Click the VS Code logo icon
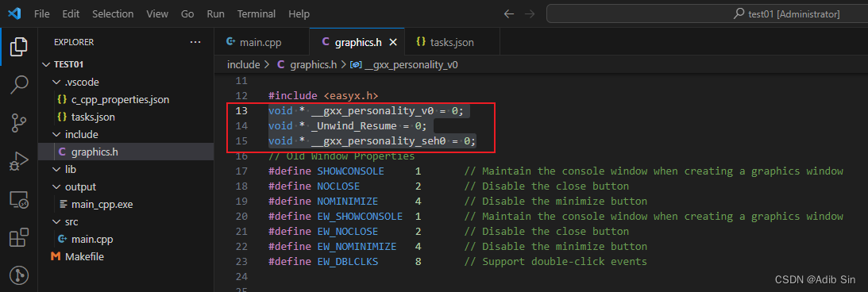Image resolution: width=868 pixels, height=292 pixels. (14, 13)
